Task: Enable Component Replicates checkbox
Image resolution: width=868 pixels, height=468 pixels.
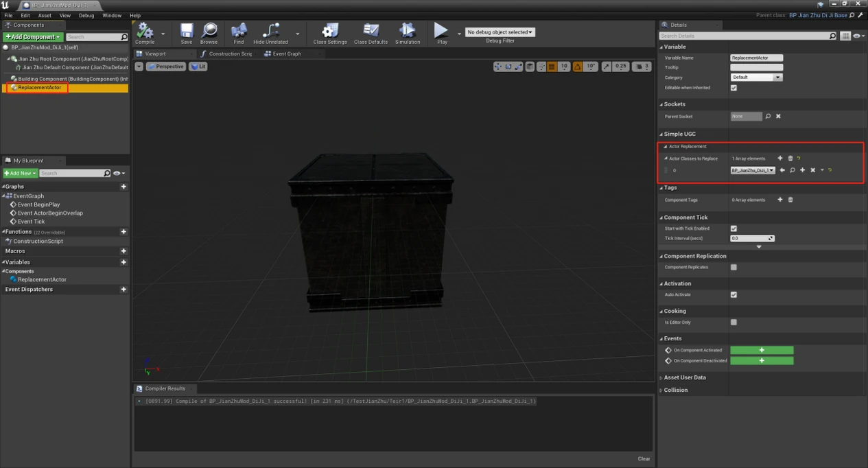Action: (x=733, y=268)
